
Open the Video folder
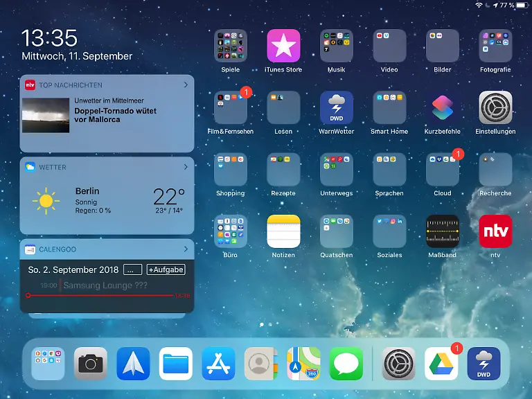coord(389,46)
